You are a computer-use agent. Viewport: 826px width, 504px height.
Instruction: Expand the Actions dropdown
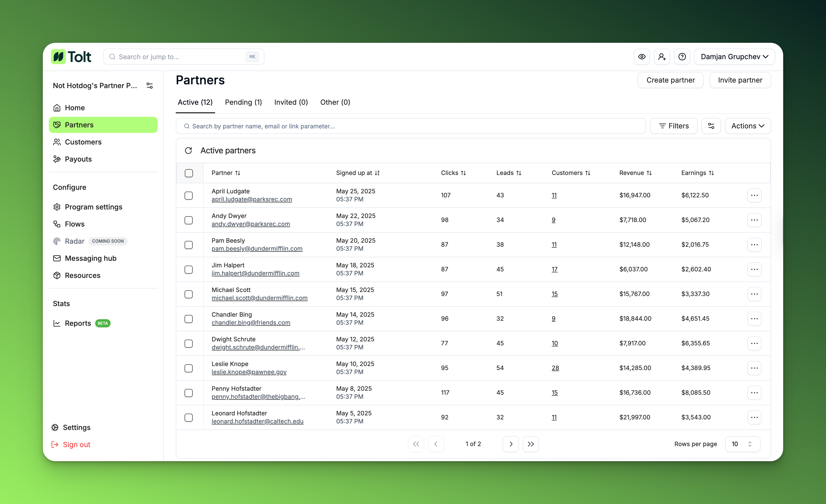[x=748, y=126]
